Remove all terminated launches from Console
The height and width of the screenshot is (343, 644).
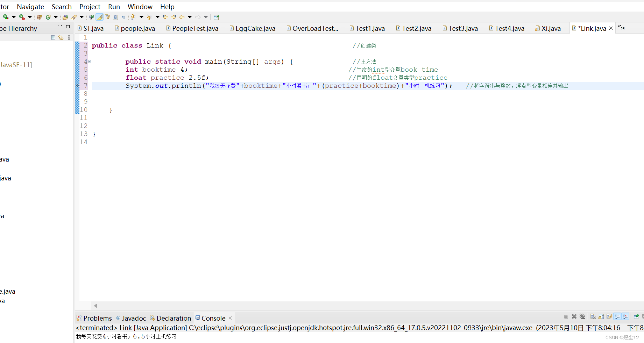[x=582, y=316]
